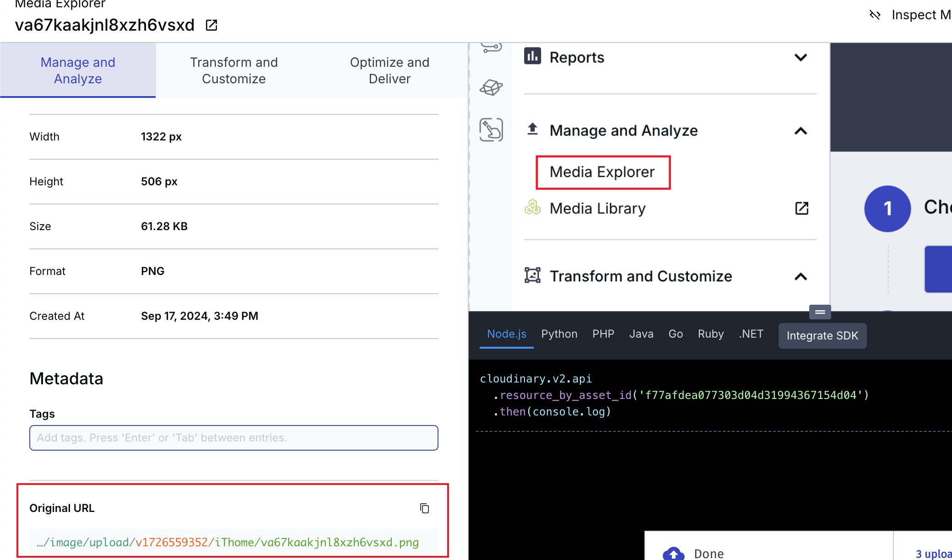
Task: Expand the Reports section chevron
Action: pyautogui.click(x=801, y=58)
